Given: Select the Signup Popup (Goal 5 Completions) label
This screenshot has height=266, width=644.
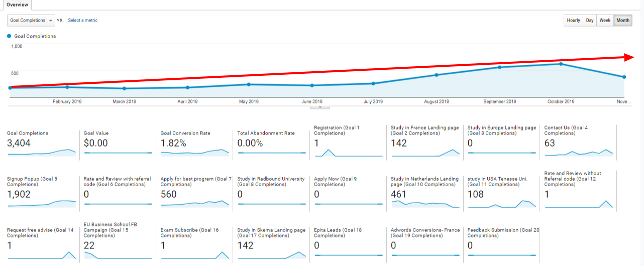Looking at the screenshot, I should 32,182.
